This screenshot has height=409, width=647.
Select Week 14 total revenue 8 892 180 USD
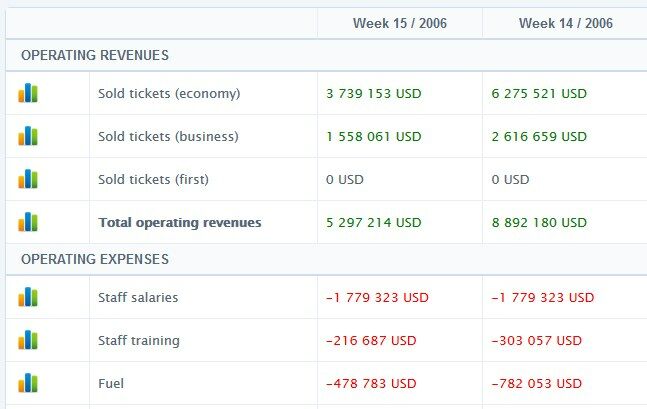(x=539, y=223)
